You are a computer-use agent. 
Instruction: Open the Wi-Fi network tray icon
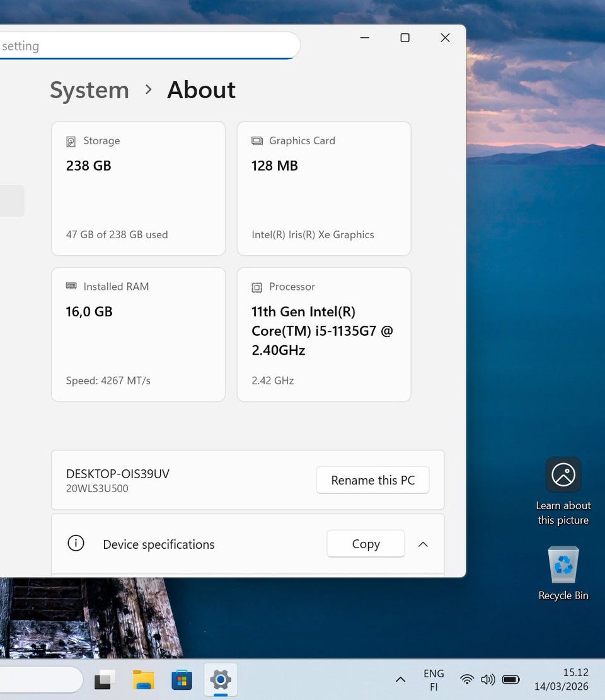tap(467, 679)
